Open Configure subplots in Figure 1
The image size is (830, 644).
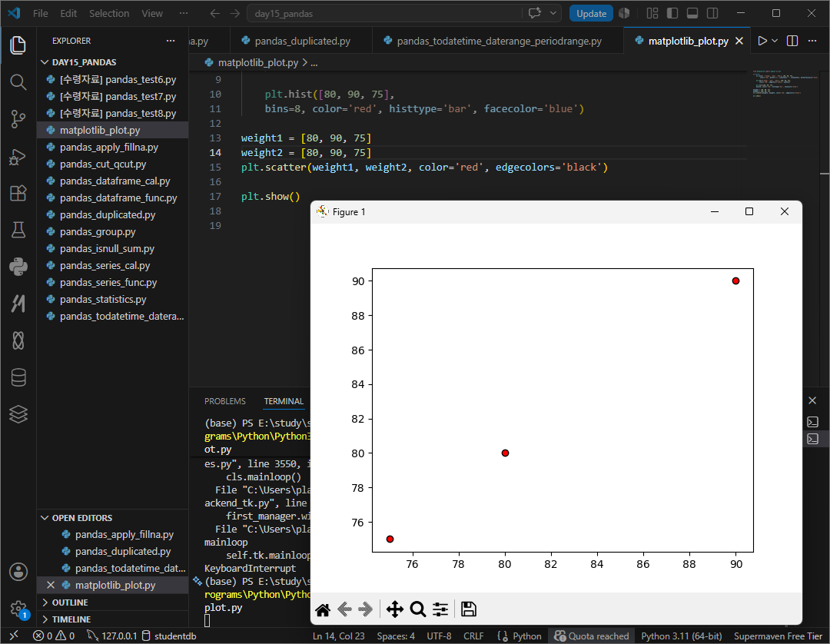(440, 609)
